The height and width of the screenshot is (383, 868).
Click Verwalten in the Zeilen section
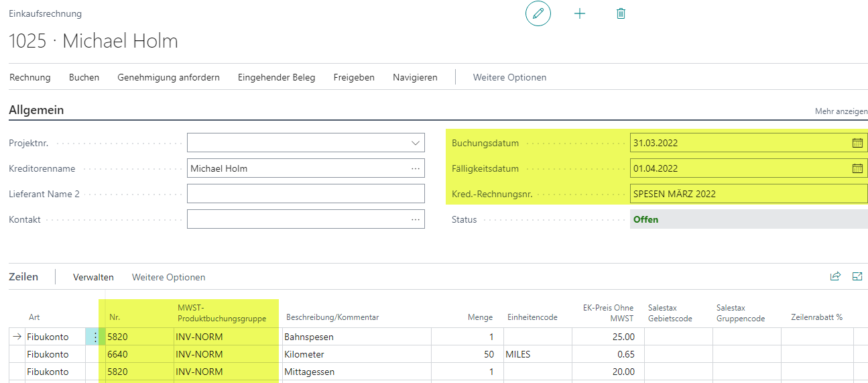tap(93, 277)
